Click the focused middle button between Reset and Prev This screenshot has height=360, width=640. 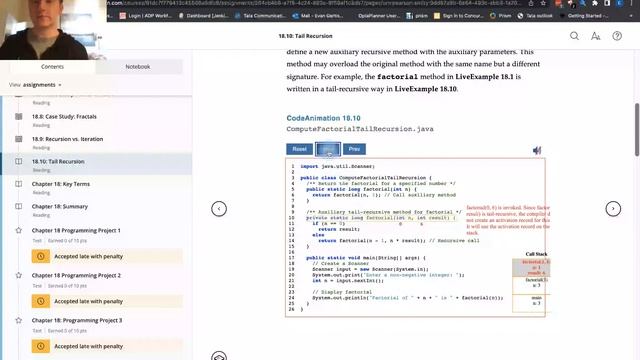pos(328,149)
